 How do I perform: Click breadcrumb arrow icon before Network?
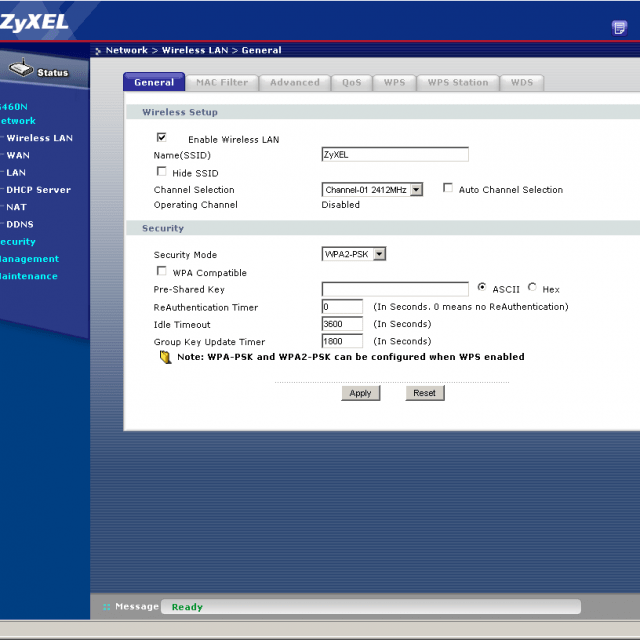coord(98,51)
